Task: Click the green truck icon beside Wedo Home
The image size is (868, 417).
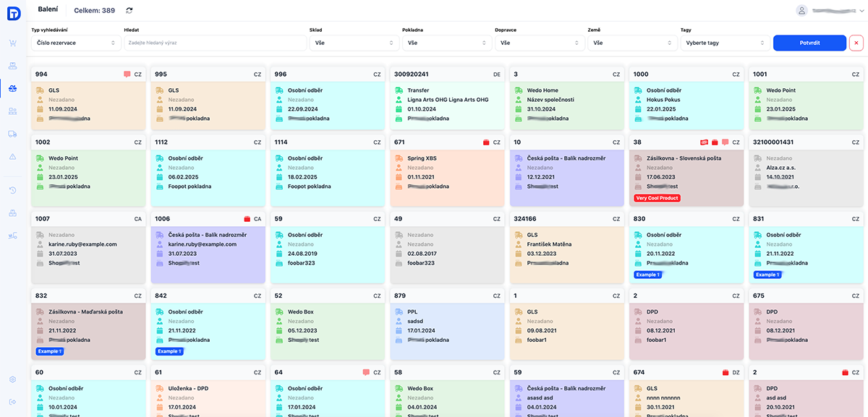Action: pos(519,90)
